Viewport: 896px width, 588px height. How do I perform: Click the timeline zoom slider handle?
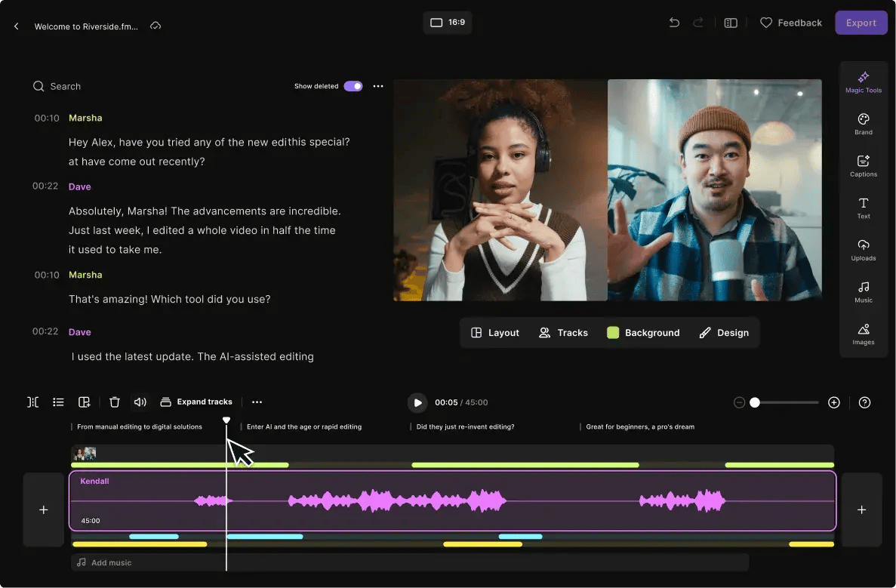point(754,402)
